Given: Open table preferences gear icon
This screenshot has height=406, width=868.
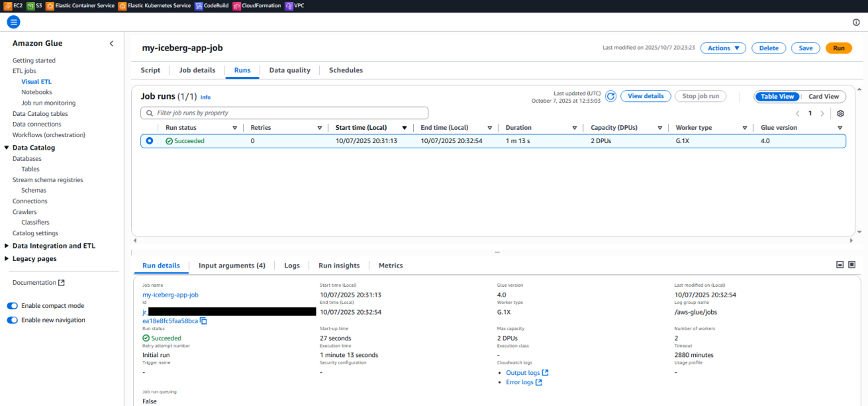Looking at the screenshot, I should 840,114.
